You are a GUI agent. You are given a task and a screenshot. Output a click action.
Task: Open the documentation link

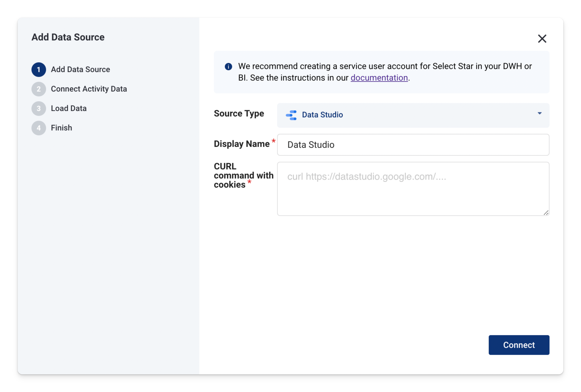[379, 78]
